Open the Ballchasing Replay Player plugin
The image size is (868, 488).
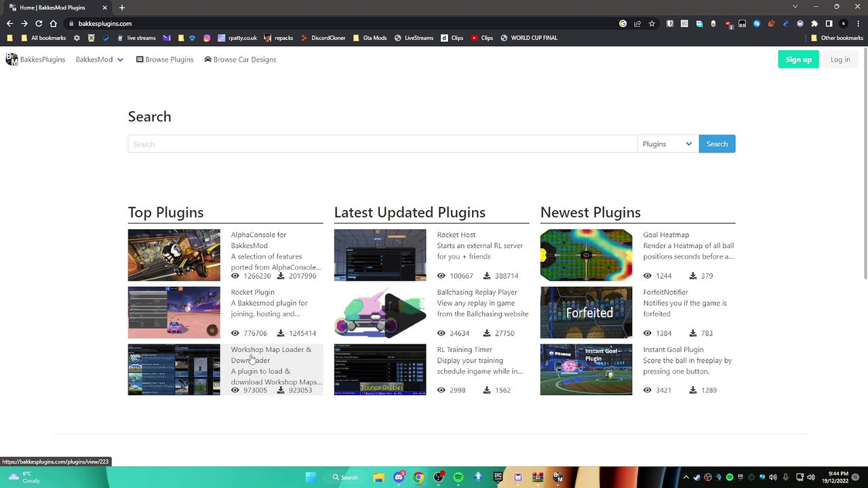point(477,292)
